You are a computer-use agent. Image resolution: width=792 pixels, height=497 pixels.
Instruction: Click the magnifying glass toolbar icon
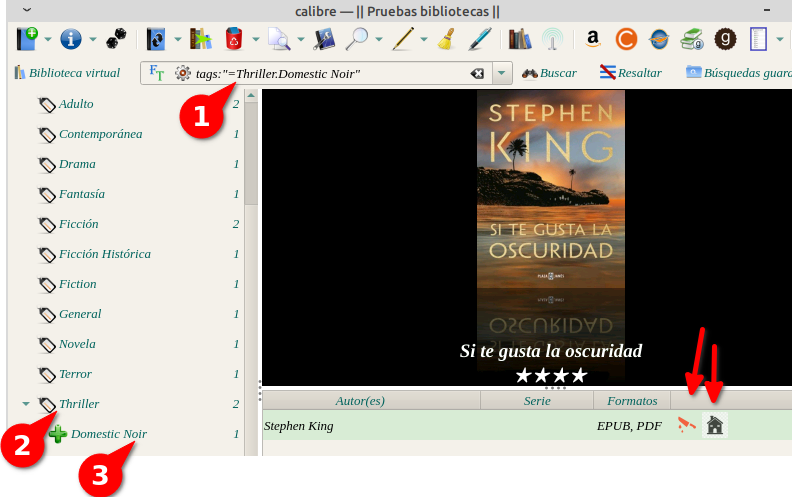[x=357, y=39]
